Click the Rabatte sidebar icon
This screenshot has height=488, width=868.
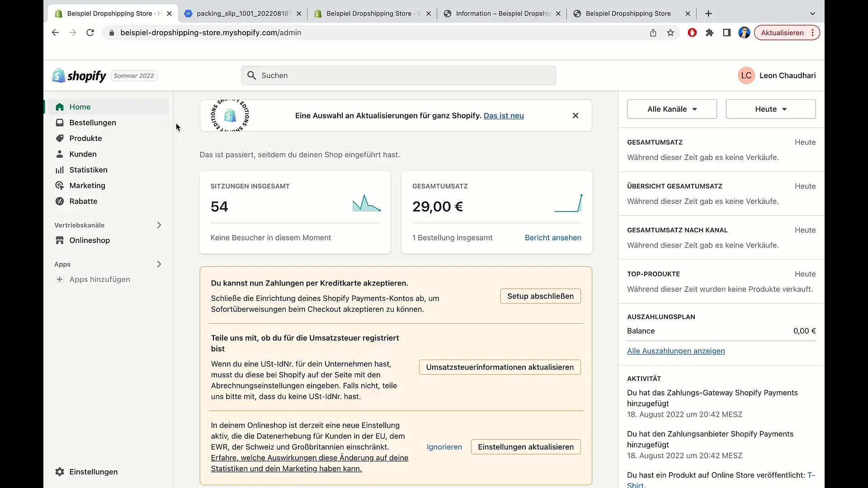tap(60, 201)
